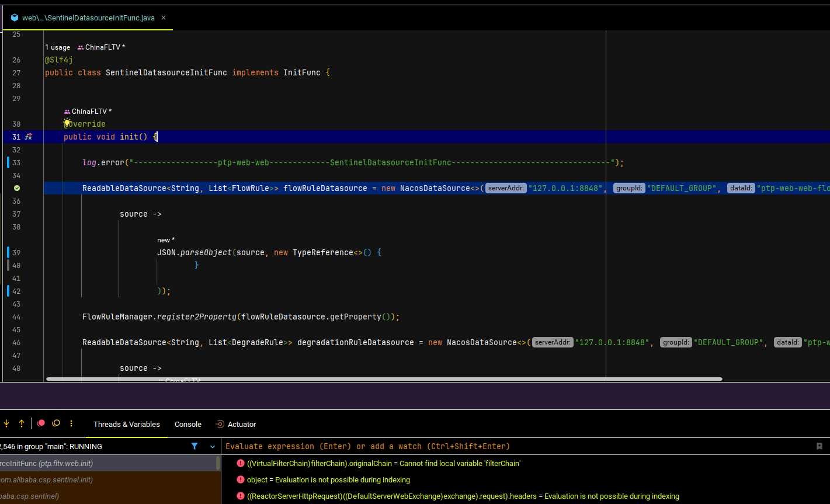Select stack frame ptp.fltv.web.init
The height and width of the screenshot is (504, 830).
click(108, 463)
